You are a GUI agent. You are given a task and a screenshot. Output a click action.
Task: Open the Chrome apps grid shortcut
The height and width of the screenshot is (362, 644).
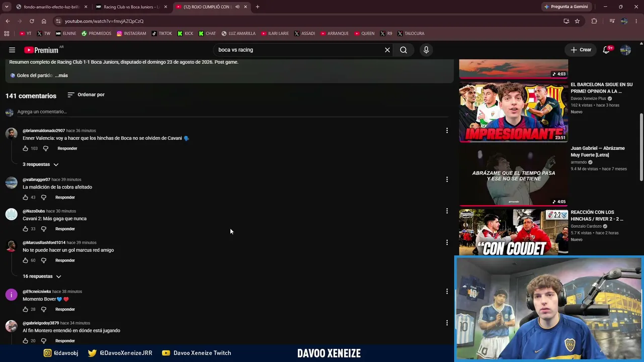(7, 34)
